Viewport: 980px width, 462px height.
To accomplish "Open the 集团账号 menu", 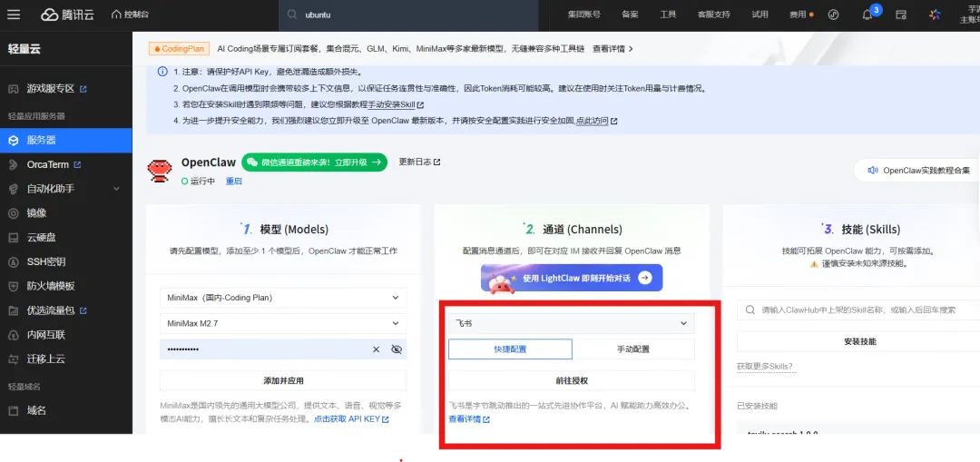I will (583, 15).
